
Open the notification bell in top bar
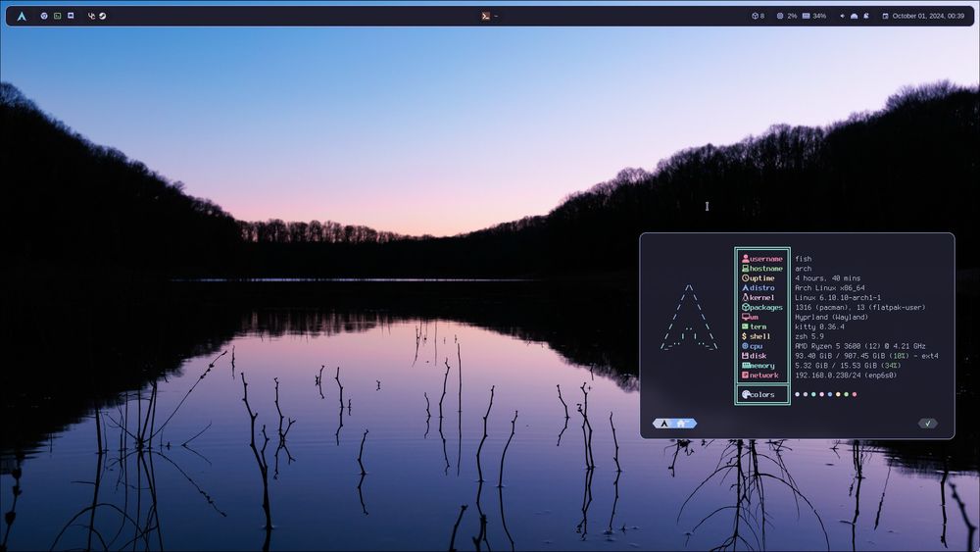point(866,16)
